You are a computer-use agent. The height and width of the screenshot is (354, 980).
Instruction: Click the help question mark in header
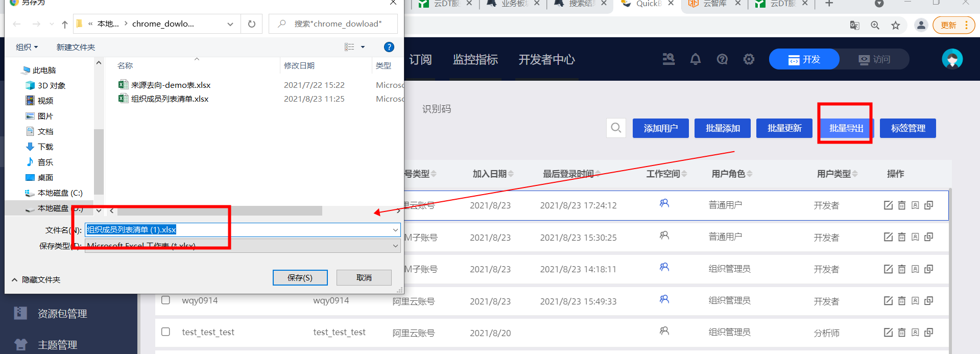pyautogui.click(x=722, y=59)
